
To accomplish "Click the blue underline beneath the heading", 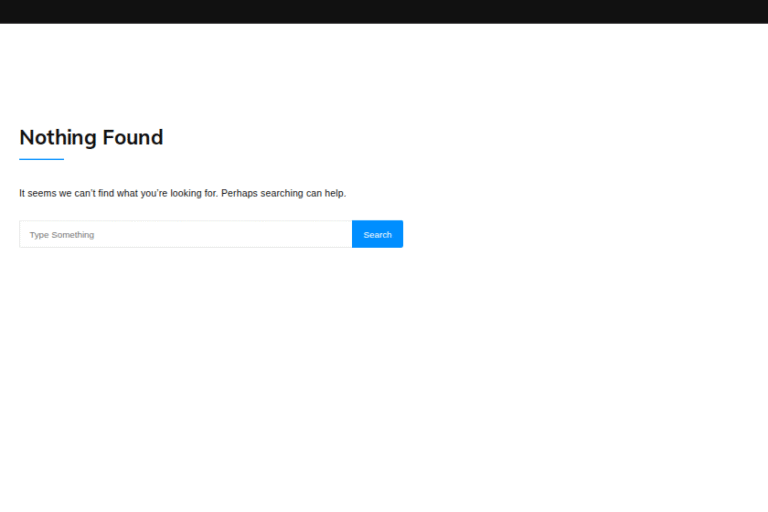I will point(42,159).
